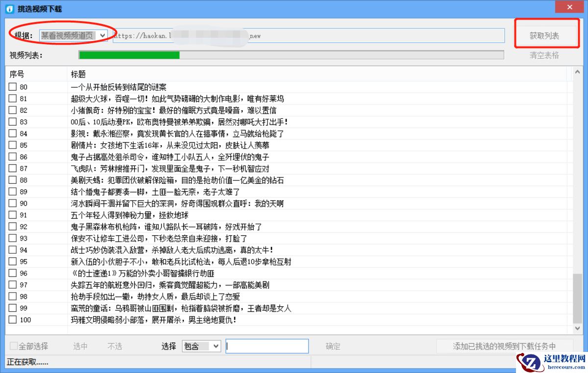The height and width of the screenshot is (373, 588).
Task: Select title starting 玛雅文明侵略弱小部落
Action: point(154,320)
